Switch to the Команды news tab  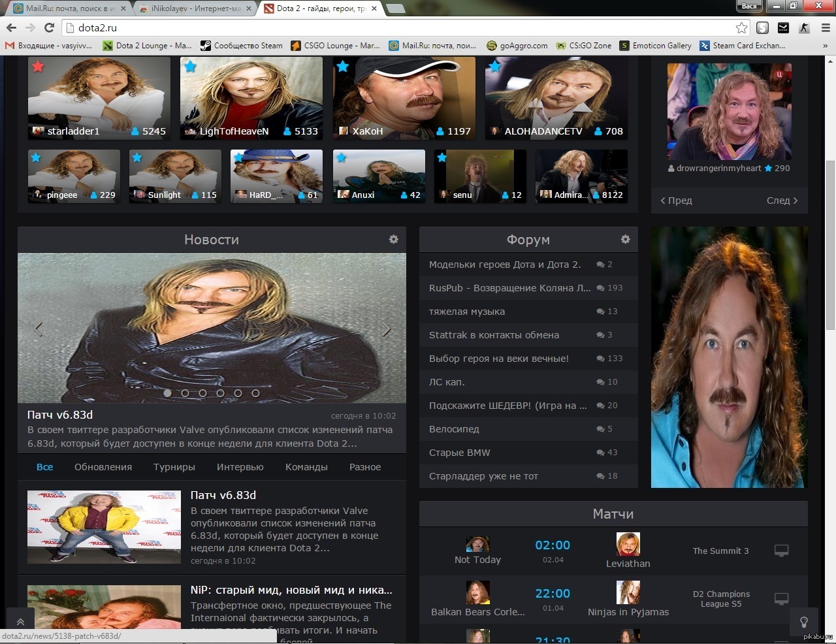[306, 467]
